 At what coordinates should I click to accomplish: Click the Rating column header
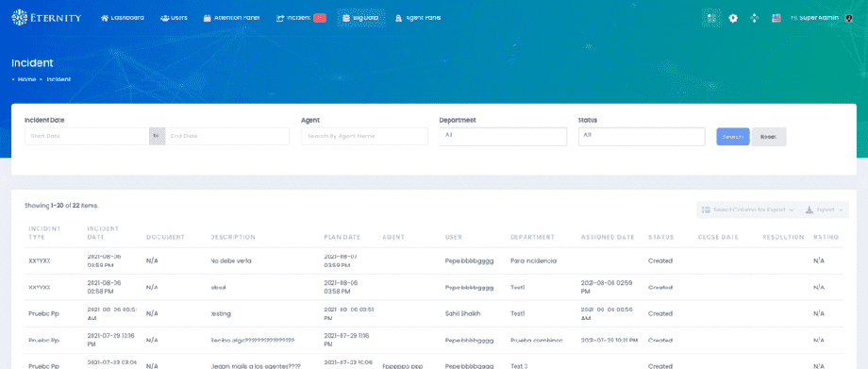pos(826,237)
